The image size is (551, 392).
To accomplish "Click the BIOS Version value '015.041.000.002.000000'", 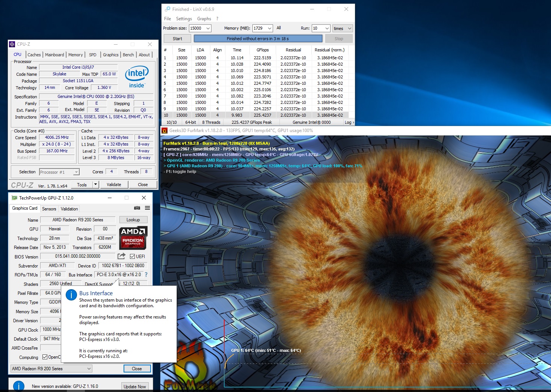I will click(78, 256).
